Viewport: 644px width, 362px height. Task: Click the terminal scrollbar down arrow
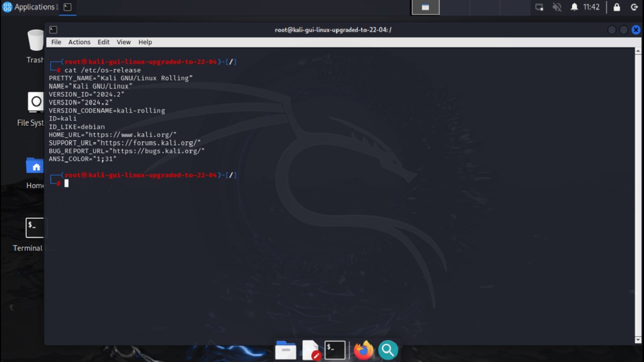(x=638, y=340)
